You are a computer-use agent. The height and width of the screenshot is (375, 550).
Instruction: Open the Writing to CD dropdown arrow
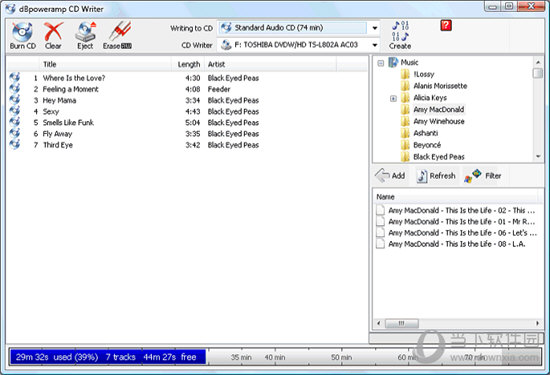375,28
